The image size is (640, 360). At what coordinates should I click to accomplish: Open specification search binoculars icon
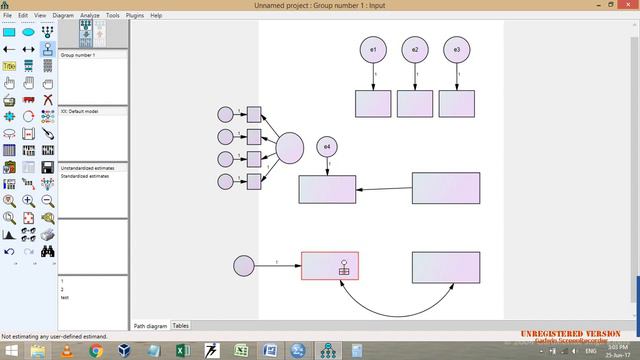point(47,251)
